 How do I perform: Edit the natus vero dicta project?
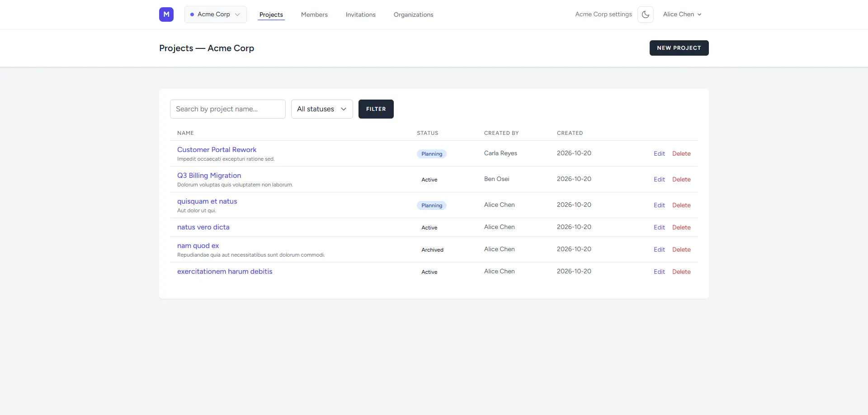click(x=659, y=227)
